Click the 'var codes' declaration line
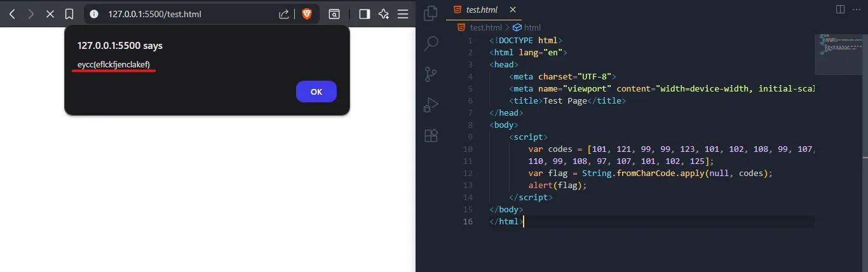Image resolution: width=868 pixels, height=272 pixels. [x=671, y=149]
